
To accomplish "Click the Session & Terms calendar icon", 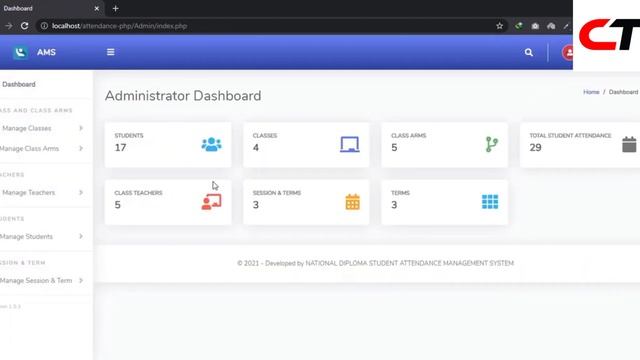I will click(x=353, y=202).
